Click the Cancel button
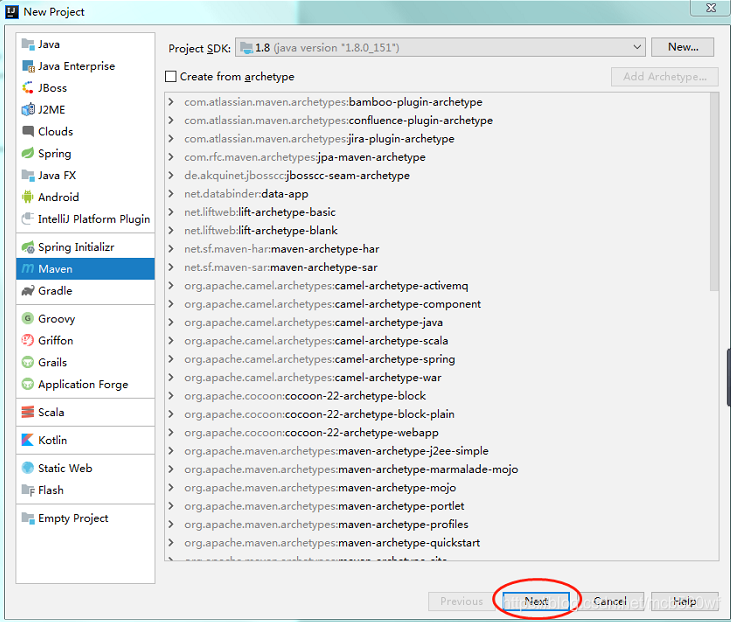 [x=610, y=601]
